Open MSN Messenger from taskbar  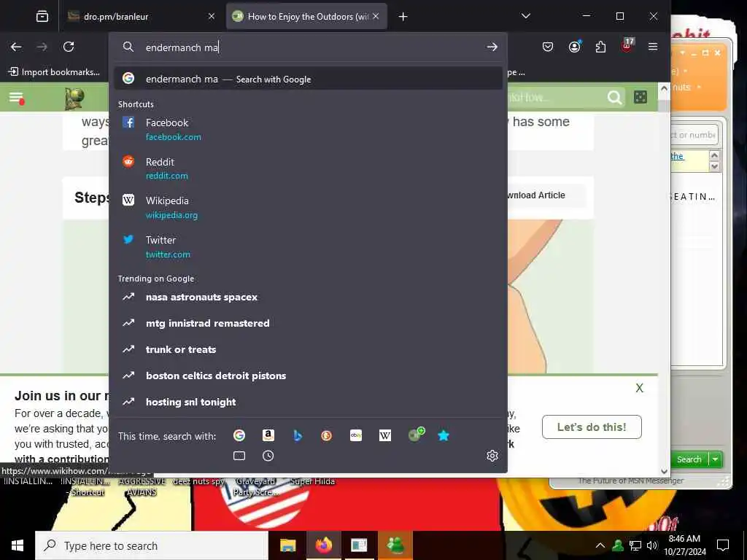pyautogui.click(x=395, y=545)
